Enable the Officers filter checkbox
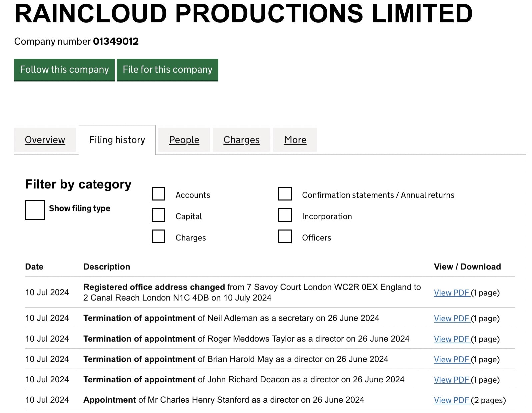Image resolution: width=532 pixels, height=413 pixels. pyautogui.click(x=285, y=237)
